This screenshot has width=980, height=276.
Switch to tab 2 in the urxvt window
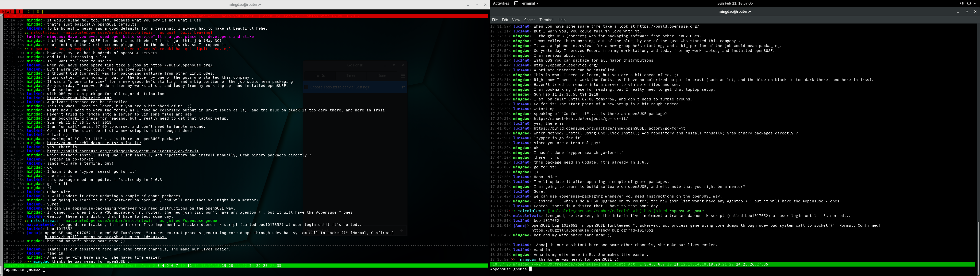click(x=29, y=12)
